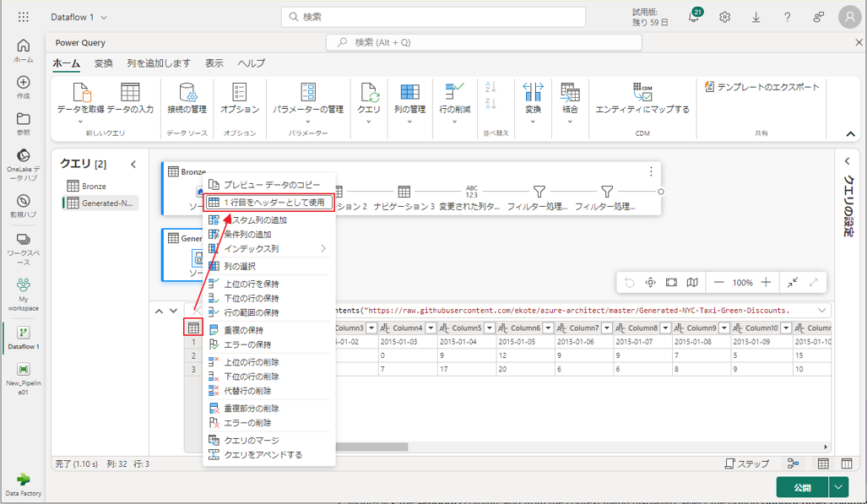Open the 変換 (Transform) ribbon tab
The image size is (867, 504).
[103, 63]
